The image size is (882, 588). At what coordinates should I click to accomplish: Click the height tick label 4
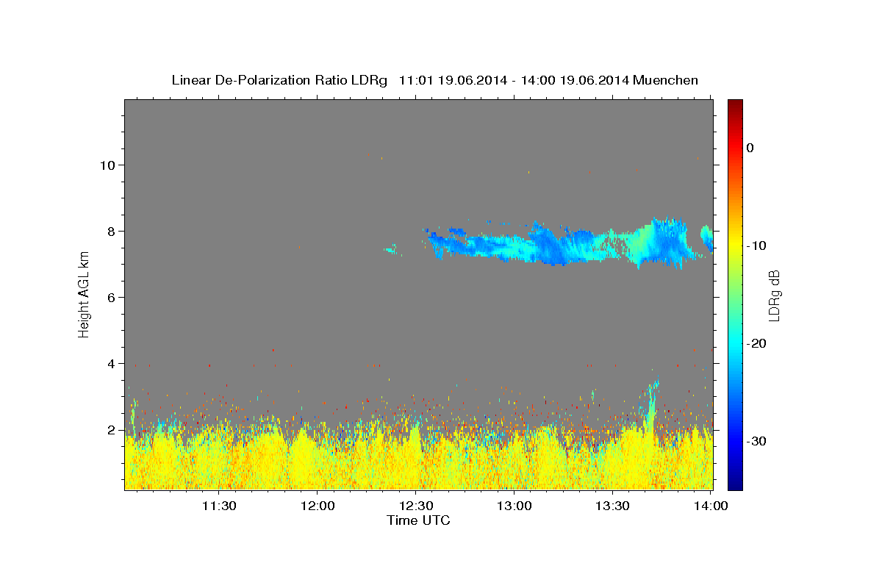(x=112, y=363)
